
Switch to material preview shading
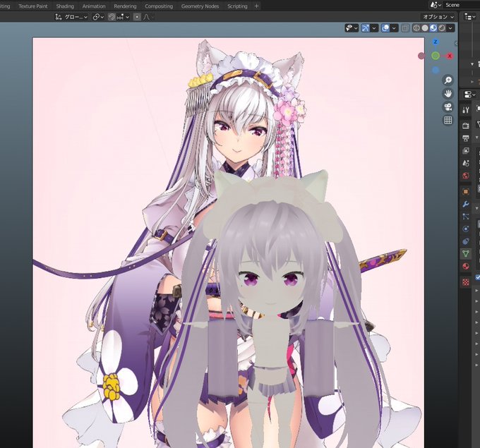[433, 28]
